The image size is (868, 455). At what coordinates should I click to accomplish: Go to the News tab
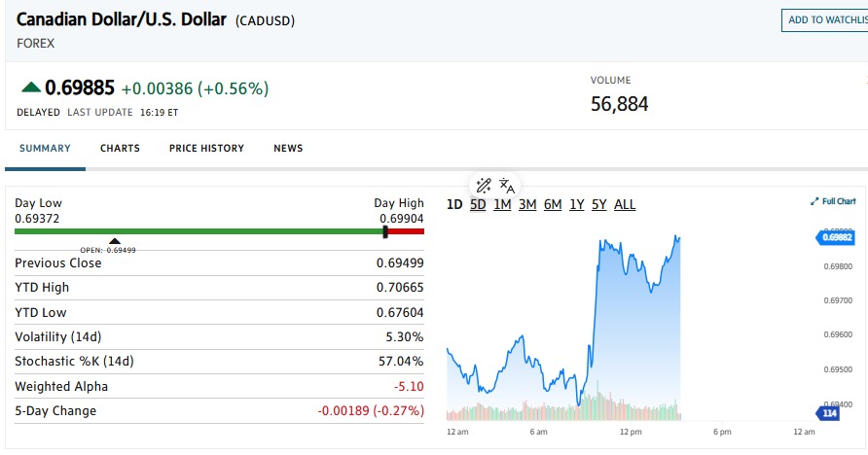point(288,149)
